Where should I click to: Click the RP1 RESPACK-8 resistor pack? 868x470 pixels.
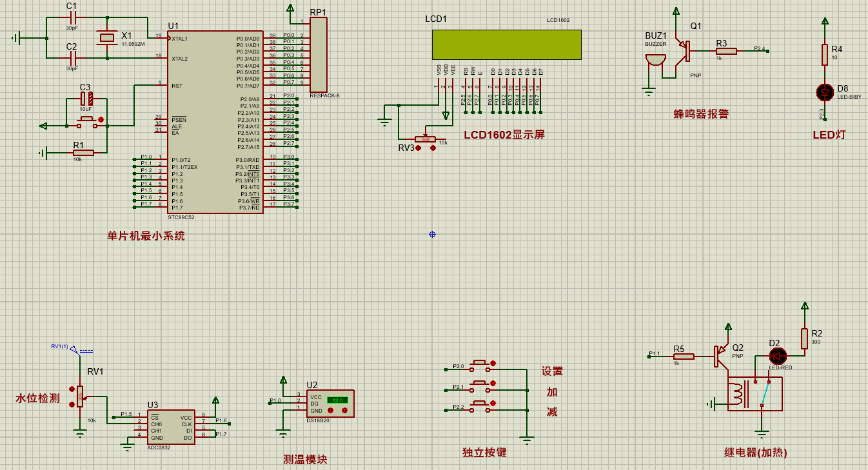(x=319, y=55)
